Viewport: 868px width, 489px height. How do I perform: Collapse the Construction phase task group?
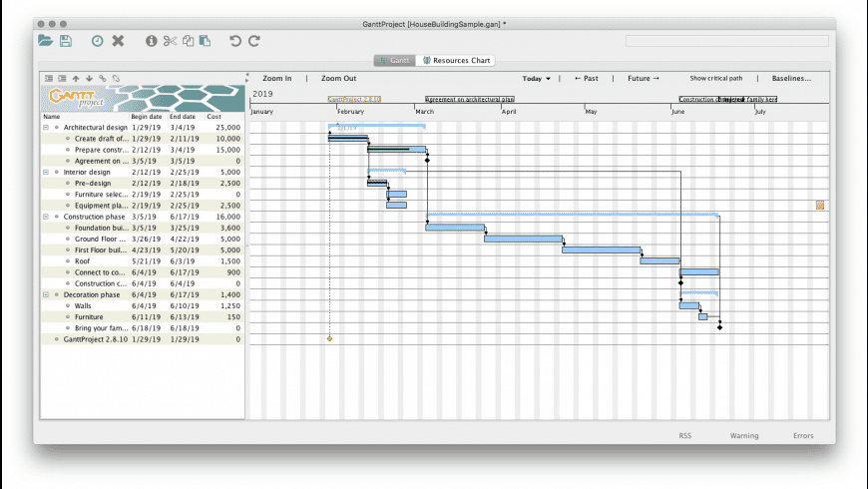click(x=45, y=217)
